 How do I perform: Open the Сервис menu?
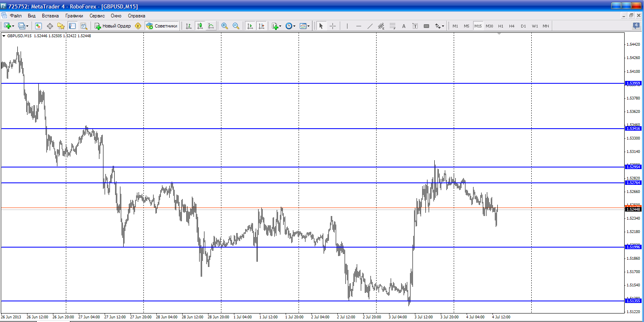pyautogui.click(x=97, y=16)
